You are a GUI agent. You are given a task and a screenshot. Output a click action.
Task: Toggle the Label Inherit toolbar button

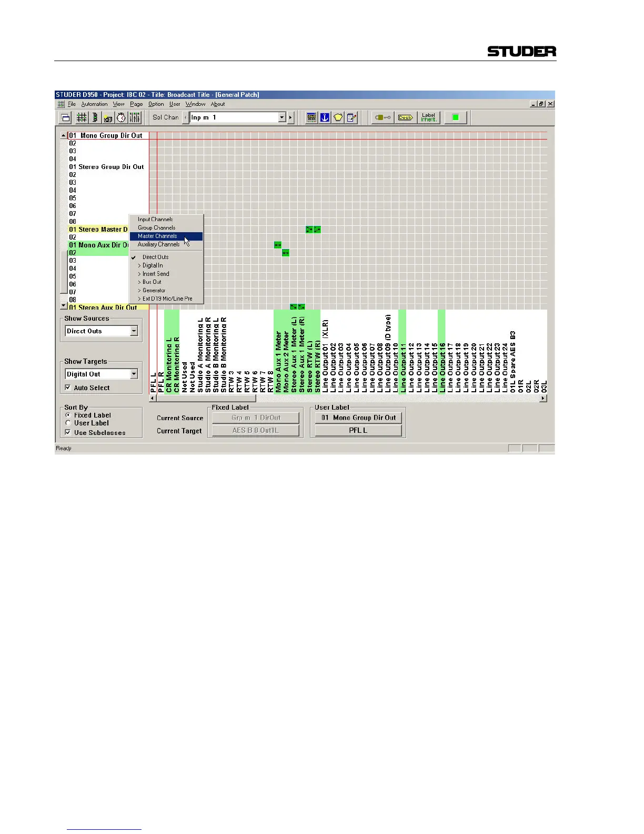[429, 118]
